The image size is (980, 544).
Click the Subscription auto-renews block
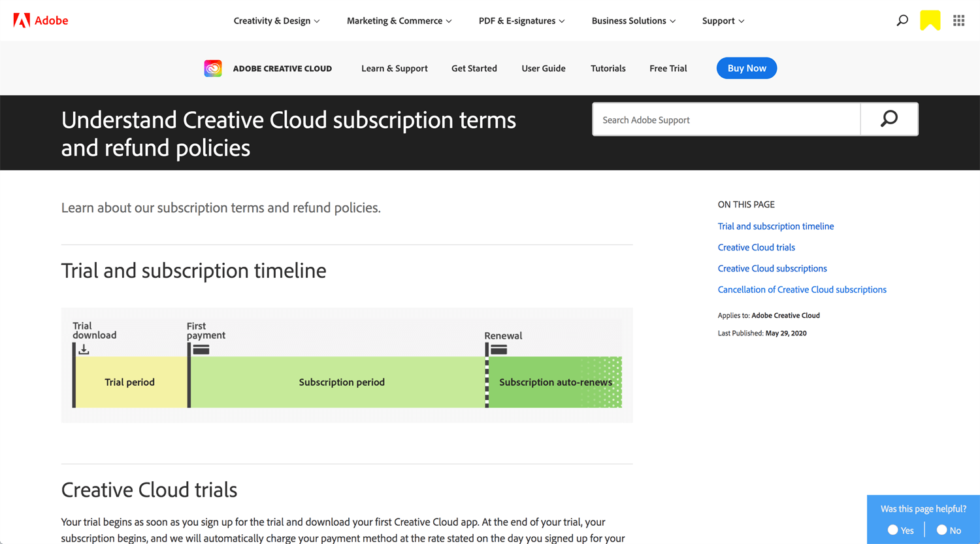tap(555, 382)
